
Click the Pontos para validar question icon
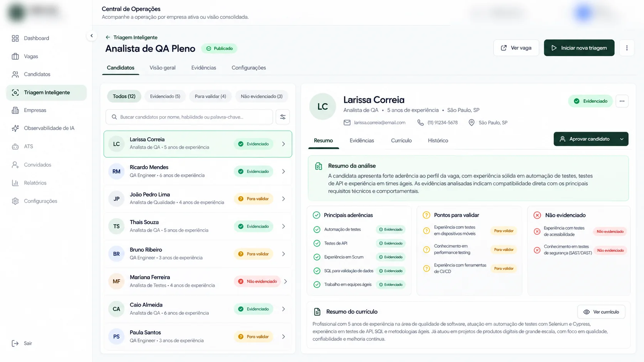(x=426, y=215)
